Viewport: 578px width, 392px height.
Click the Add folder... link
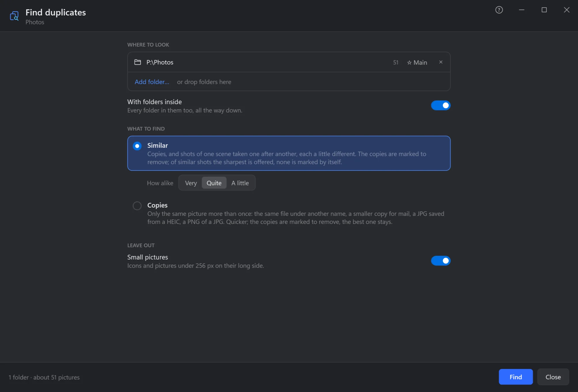point(152,82)
